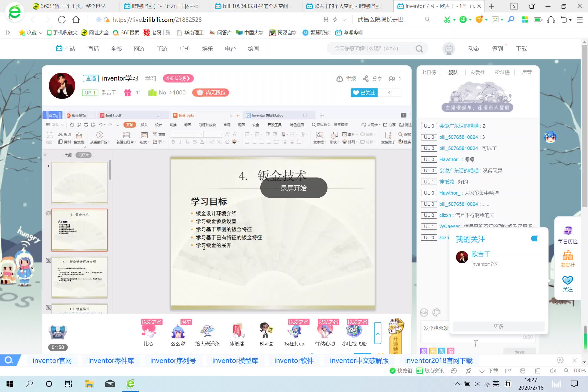Open the 每日历险 sidebar icon
Image resolution: width=588 pixels, height=392 pixels.
[568, 235]
